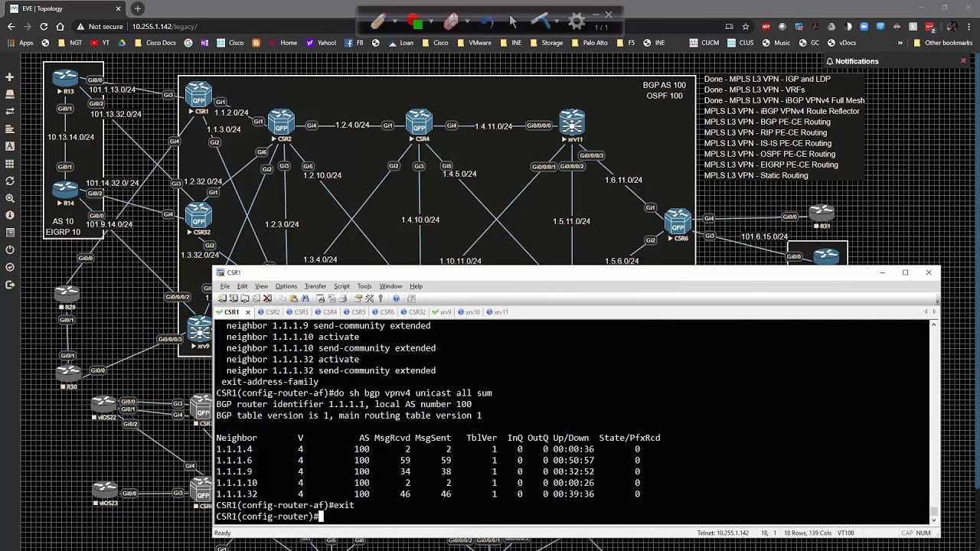Click the Paste clipboard icon in SecureCRT toolbar
Screen dimensions: 980x551
(x=293, y=298)
